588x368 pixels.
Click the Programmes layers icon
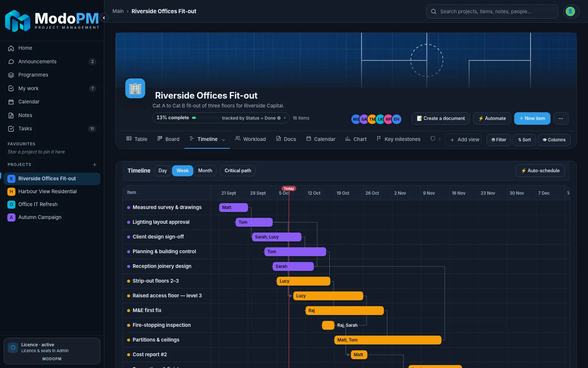(11, 75)
